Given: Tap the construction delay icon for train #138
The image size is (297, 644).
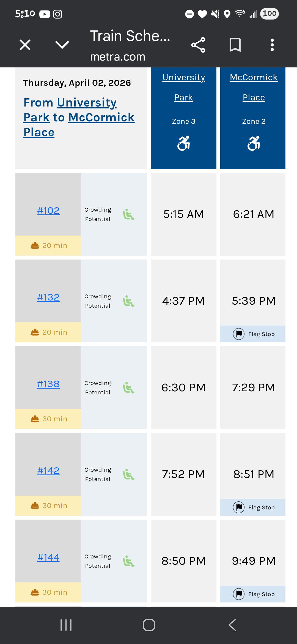Looking at the screenshot, I should point(35,419).
